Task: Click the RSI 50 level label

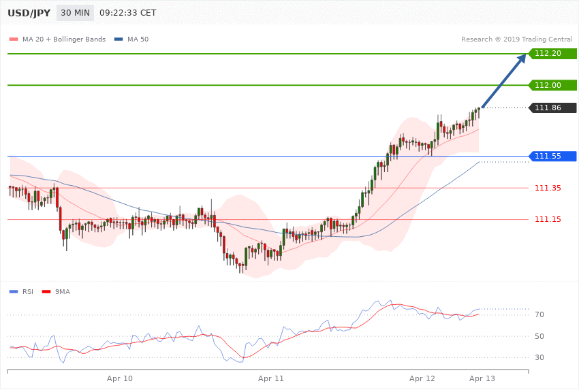Action: pyautogui.click(x=539, y=336)
